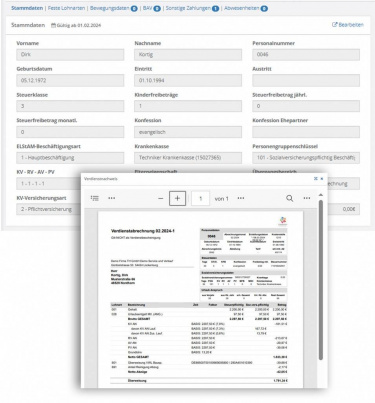Image resolution: width=375 pixels, height=403 pixels.
Task: Click the Krankenkasse field Techniker Krankenkasse
Action: pyautogui.click(x=188, y=158)
